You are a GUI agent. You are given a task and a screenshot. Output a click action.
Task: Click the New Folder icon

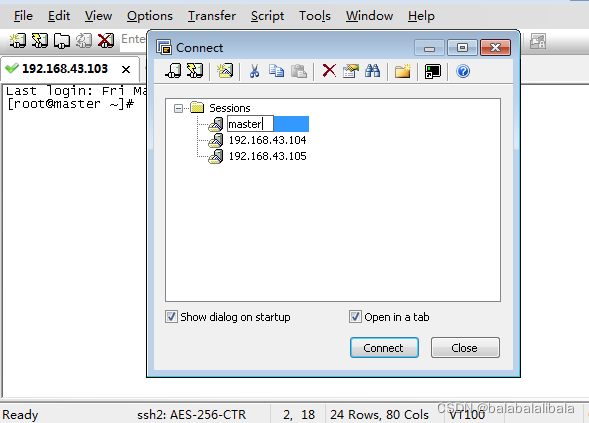(402, 71)
